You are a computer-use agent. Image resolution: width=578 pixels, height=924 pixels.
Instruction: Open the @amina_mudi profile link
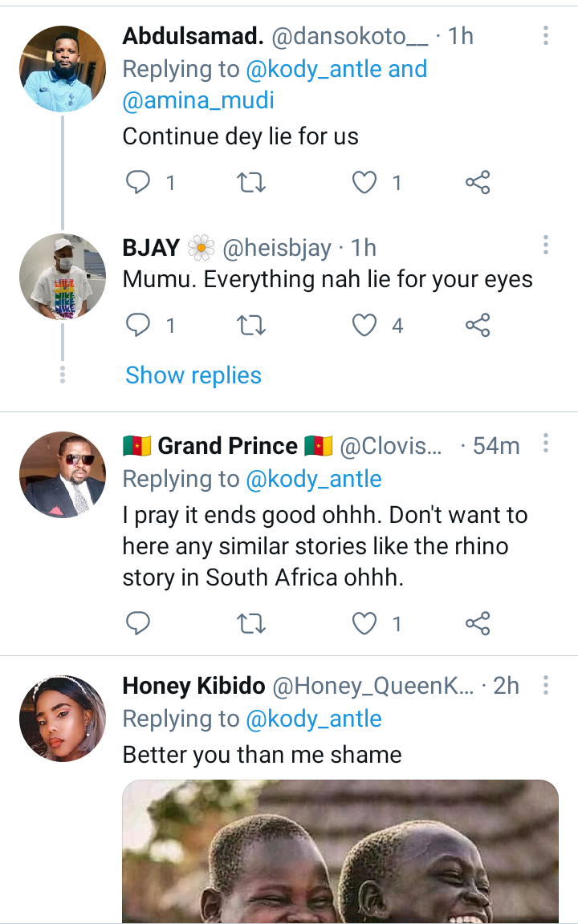tap(198, 101)
